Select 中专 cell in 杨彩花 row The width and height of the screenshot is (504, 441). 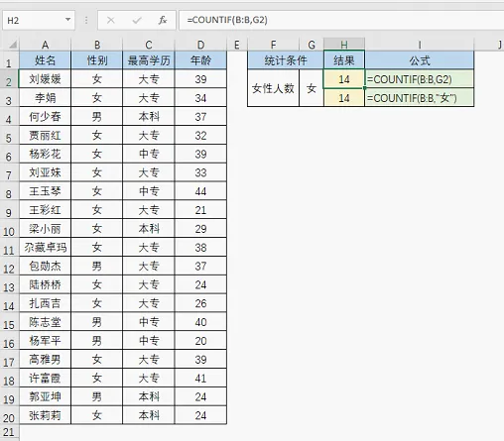[149, 154]
